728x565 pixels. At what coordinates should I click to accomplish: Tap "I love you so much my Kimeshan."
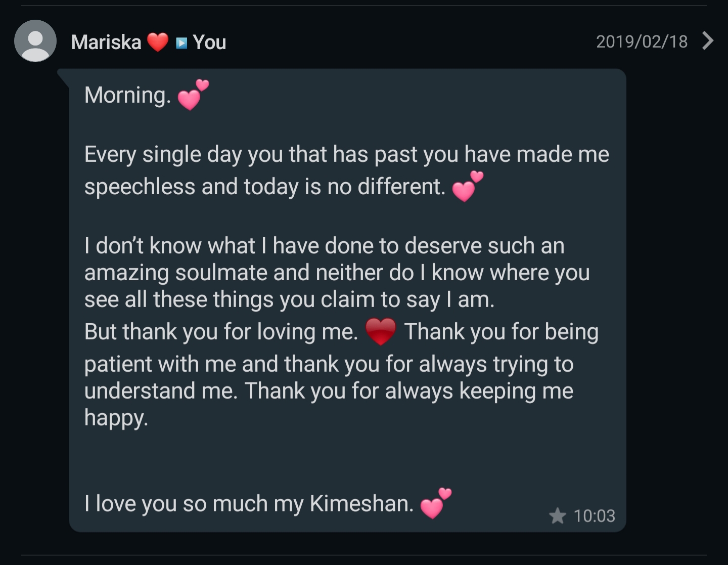[x=249, y=504]
